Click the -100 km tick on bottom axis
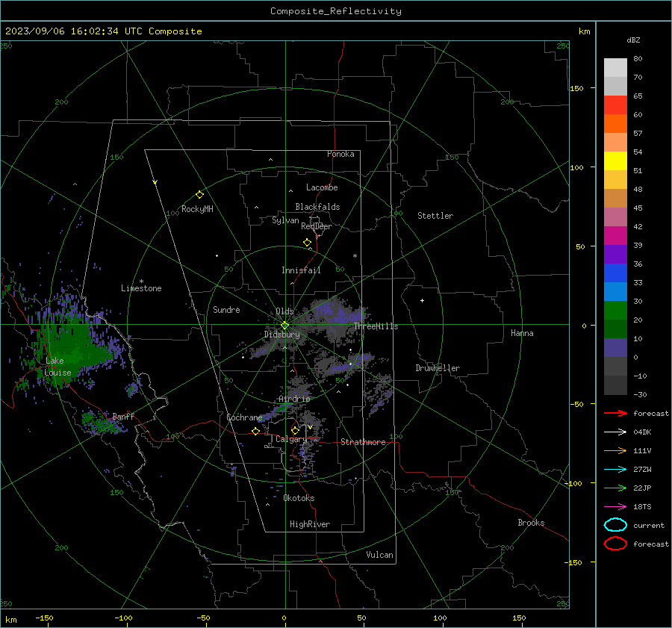The width and height of the screenshot is (672, 628). (x=123, y=618)
